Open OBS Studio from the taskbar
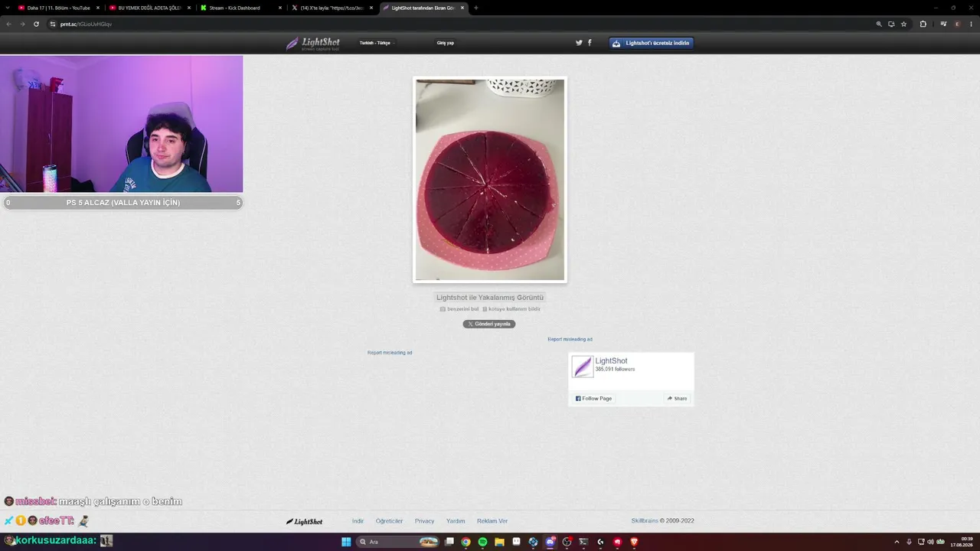Image resolution: width=980 pixels, height=551 pixels. (x=567, y=542)
